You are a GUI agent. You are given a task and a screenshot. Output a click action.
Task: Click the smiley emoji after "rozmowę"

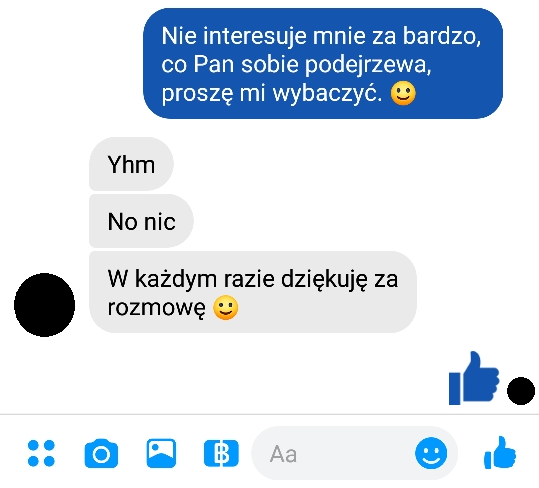coord(226,307)
